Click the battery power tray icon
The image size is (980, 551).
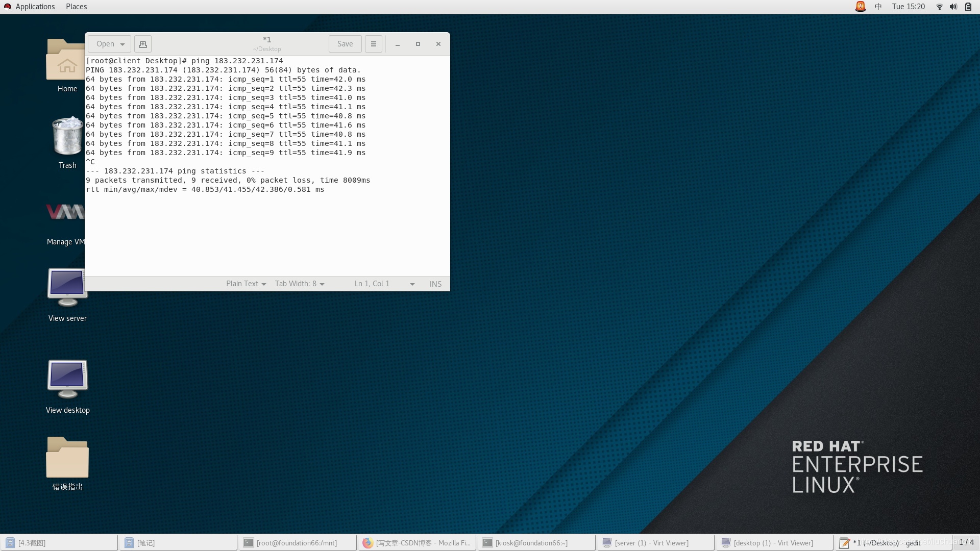click(968, 7)
